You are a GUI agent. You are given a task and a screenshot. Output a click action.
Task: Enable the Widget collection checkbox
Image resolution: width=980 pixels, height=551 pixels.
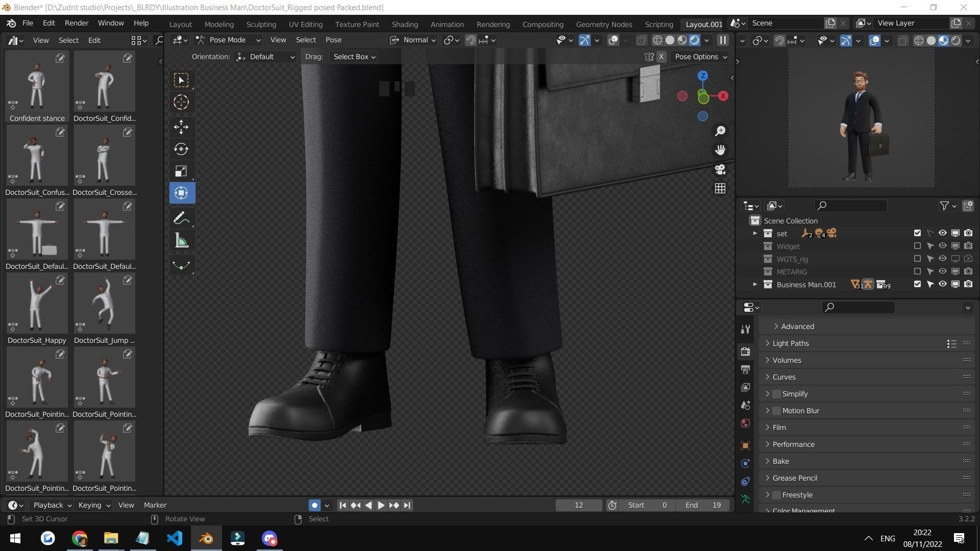tap(917, 246)
